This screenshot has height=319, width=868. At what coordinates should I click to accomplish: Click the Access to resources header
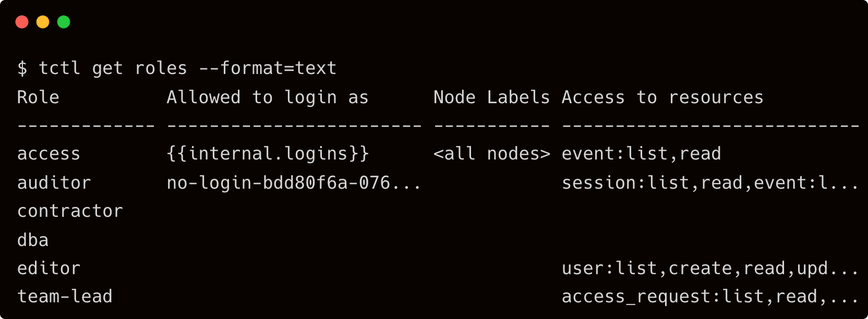tap(662, 97)
